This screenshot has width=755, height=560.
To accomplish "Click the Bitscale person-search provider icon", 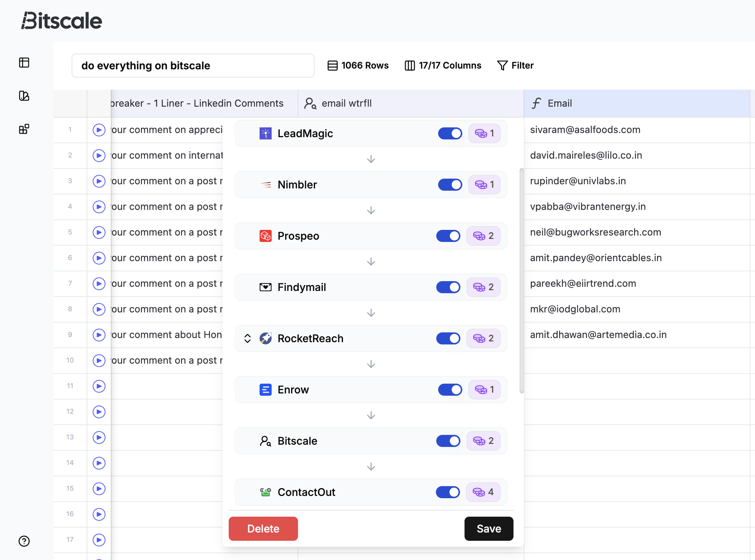I will tap(266, 441).
